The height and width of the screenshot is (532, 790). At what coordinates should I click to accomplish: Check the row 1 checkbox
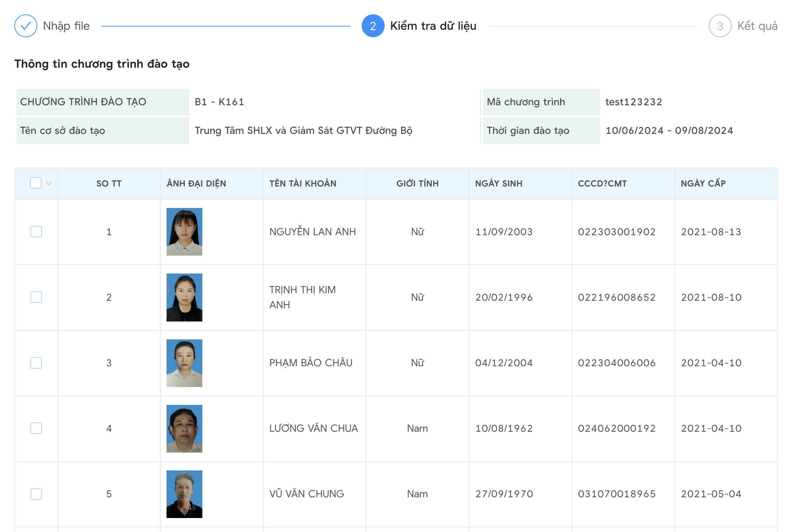tap(36, 232)
